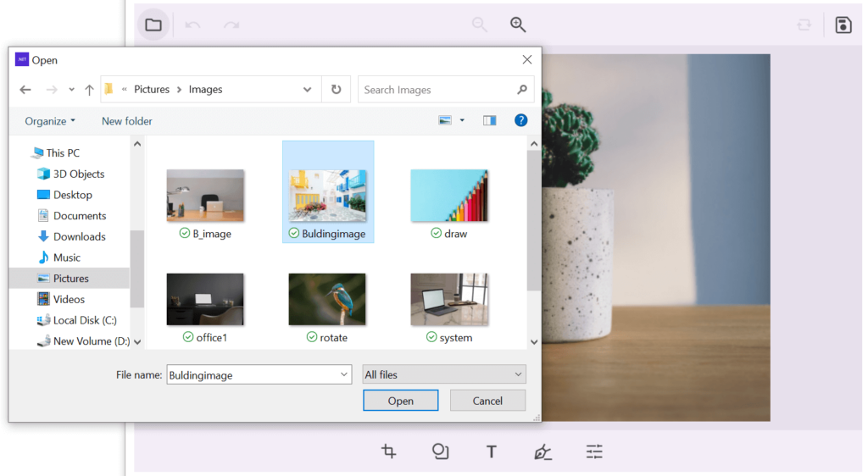The height and width of the screenshot is (476, 868).
Task: Select New Volume (D:) in navigation tree
Action: 83,341
